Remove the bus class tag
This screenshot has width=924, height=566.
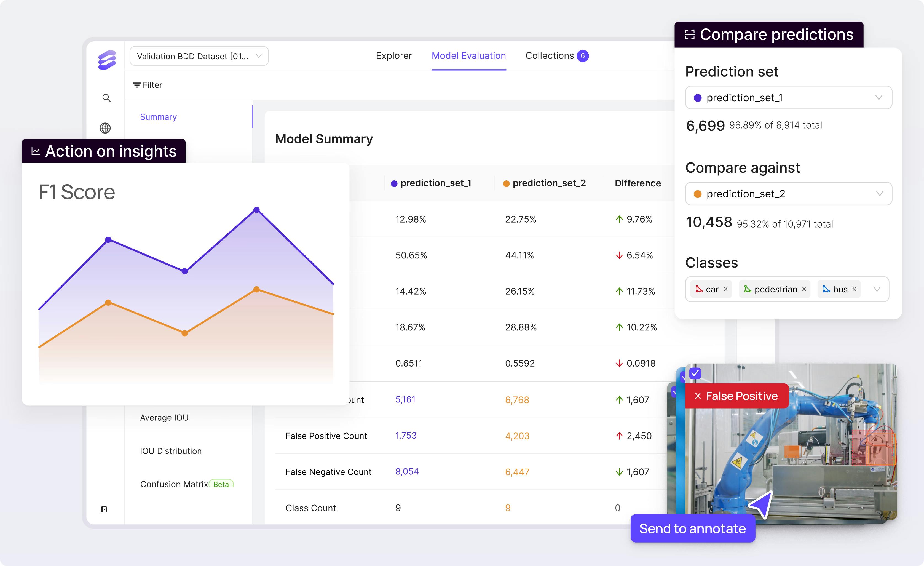coord(854,289)
